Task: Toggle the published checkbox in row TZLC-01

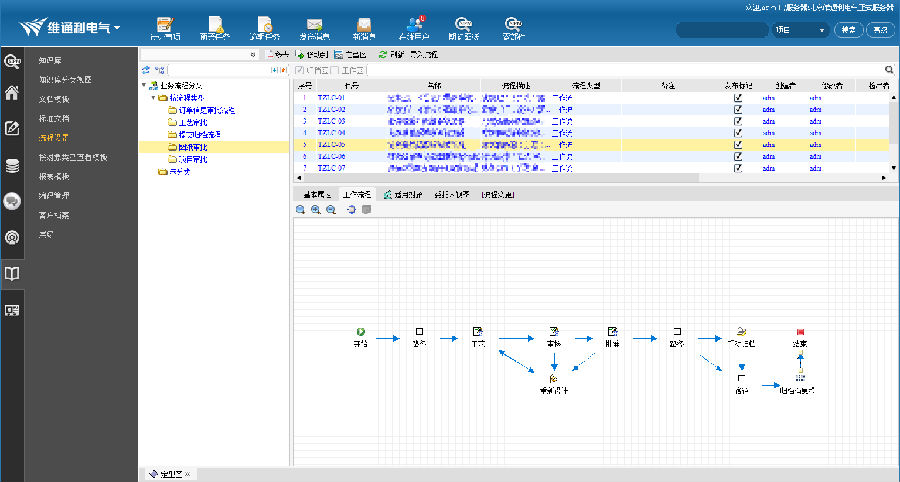Action: (x=738, y=98)
